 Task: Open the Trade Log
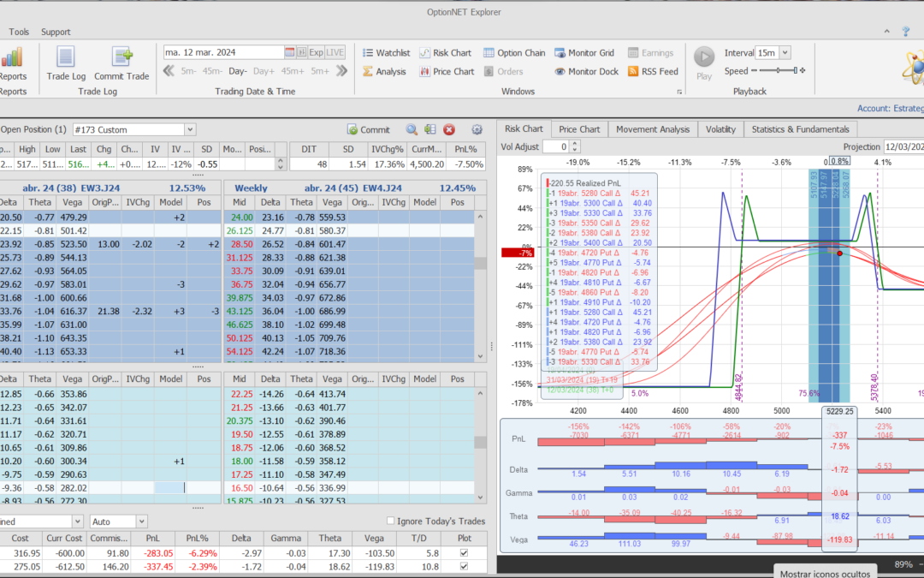pyautogui.click(x=65, y=63)
